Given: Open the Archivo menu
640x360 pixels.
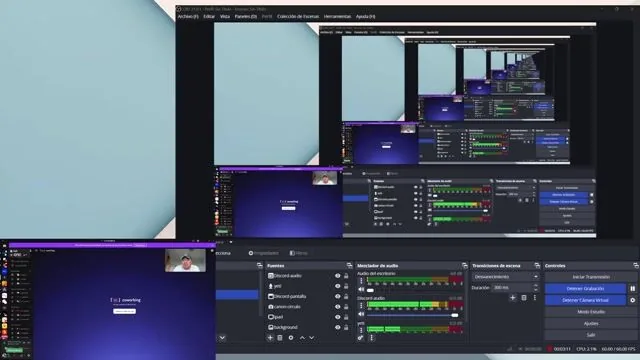Looking at the screenshot, I should [x=188, y=17].
